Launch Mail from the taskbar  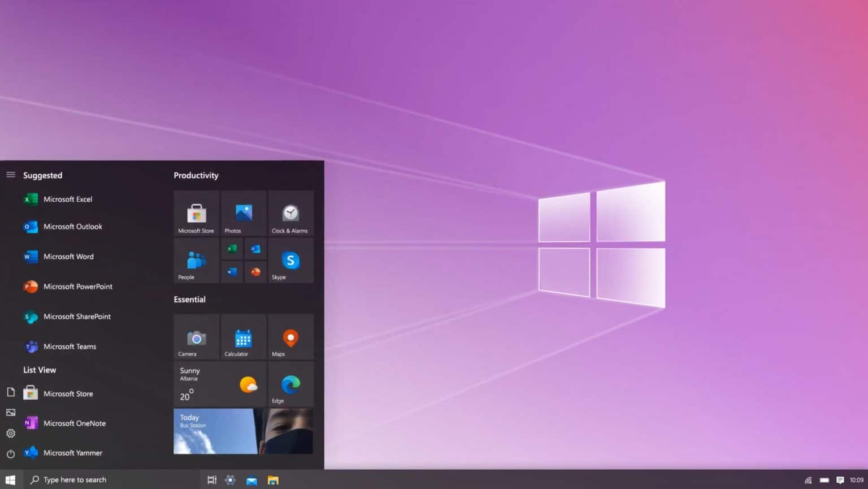pos(251,479)
